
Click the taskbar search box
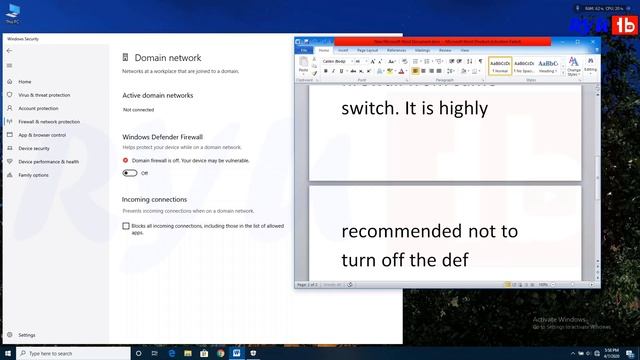coord(73,353)
